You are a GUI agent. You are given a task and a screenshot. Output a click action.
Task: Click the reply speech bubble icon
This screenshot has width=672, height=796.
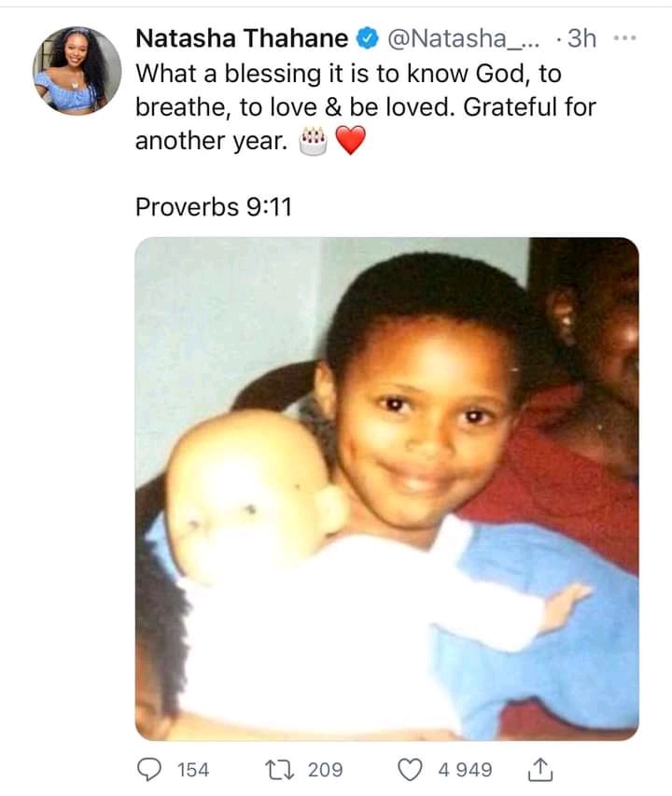click(x=149, y=770)
